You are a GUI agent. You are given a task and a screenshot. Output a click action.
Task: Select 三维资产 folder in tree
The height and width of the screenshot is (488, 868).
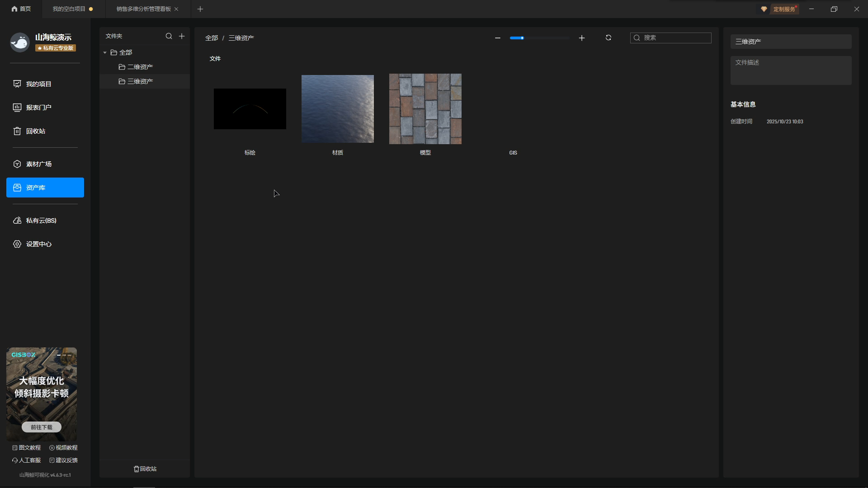[x=140, y=81]
